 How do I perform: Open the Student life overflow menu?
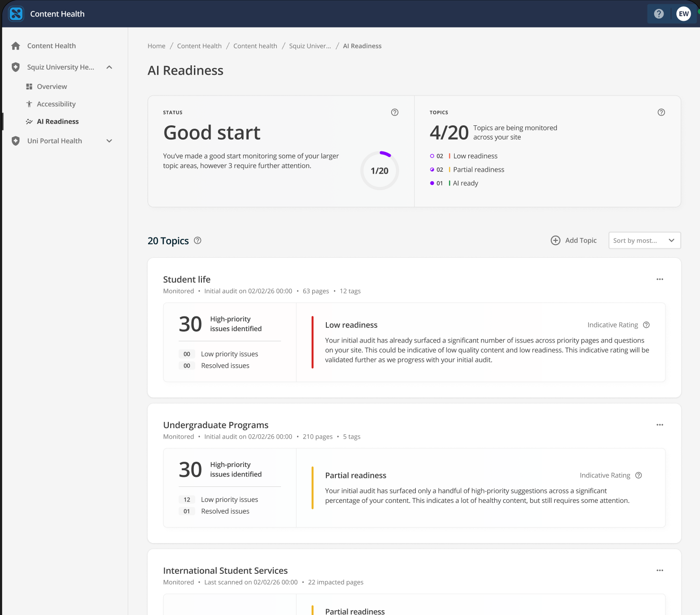click(659, 279)
